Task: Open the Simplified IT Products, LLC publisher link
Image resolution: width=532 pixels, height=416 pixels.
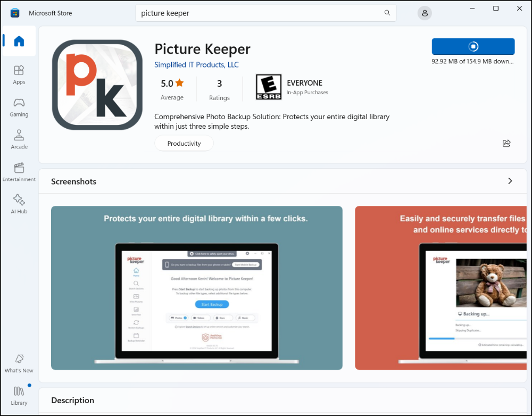Action: [x=196, y=65]
